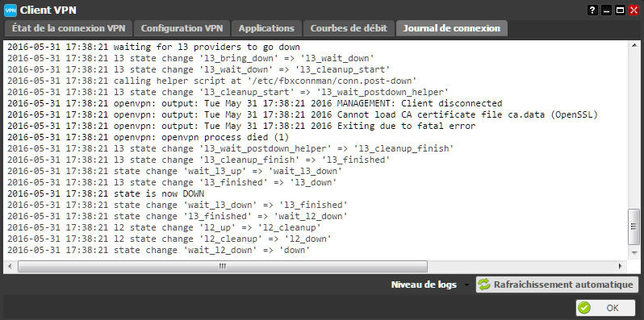Select the Journal de connexion tab
Screen dimensions: 644x320
coord(452,28)
